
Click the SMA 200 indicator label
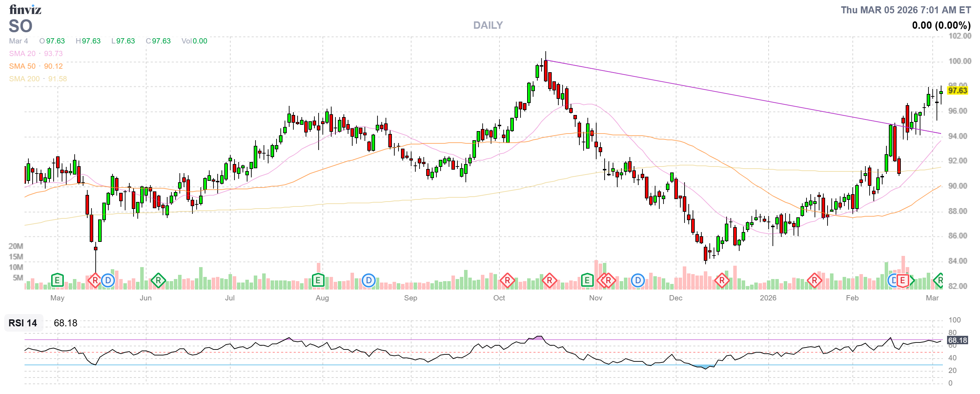[24, 79]
